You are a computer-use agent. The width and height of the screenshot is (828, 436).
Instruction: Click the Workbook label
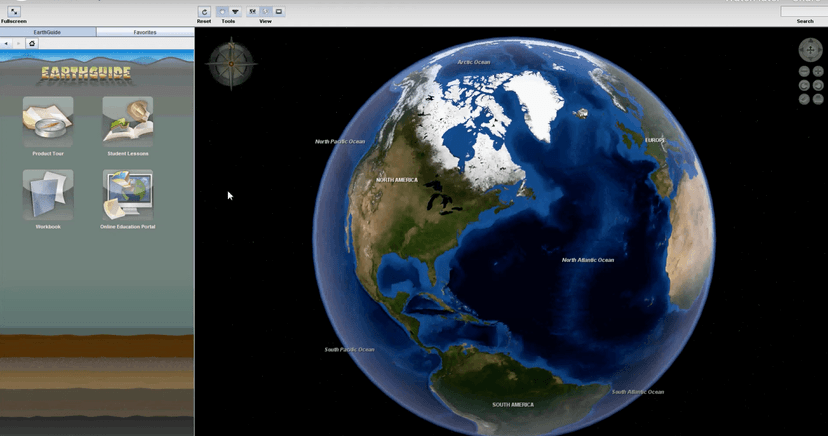[x=48, y=226]
